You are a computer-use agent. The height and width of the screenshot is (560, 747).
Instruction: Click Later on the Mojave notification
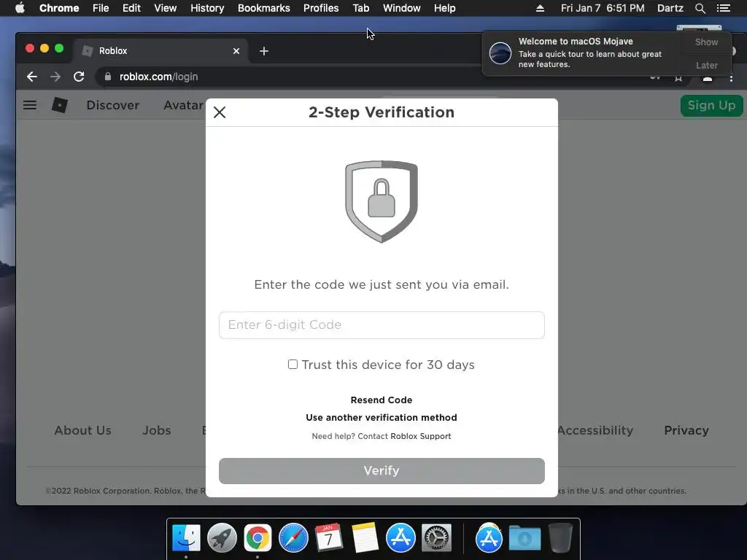click(706, 65)
